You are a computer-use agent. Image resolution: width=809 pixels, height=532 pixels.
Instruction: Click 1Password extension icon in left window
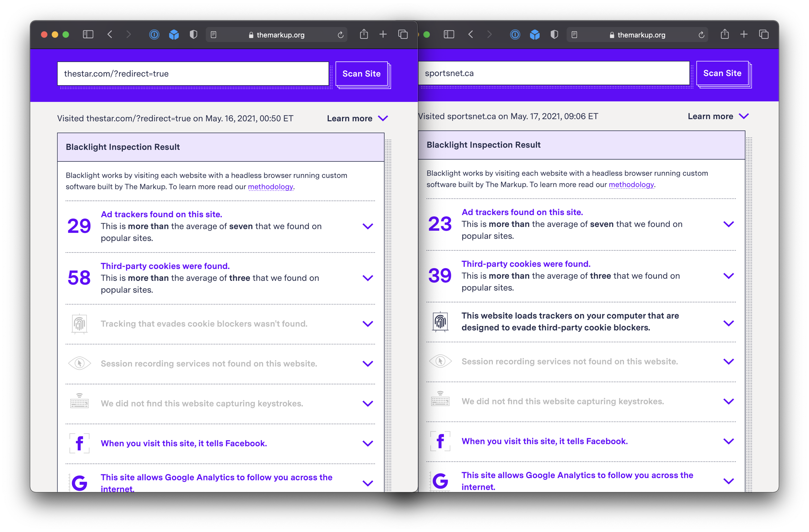tap(154, 34)
